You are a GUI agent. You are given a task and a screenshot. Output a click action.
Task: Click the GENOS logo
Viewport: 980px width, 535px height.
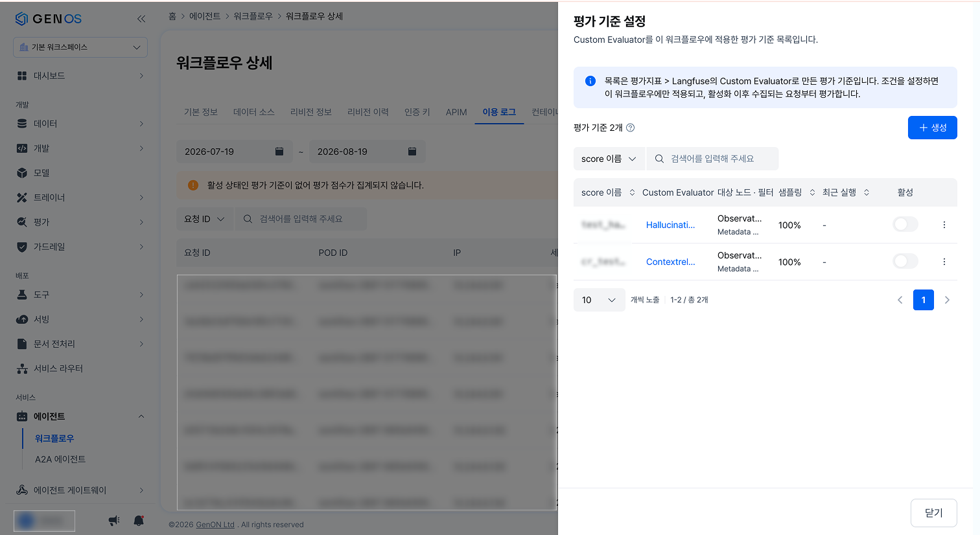[x=49, y=19]
